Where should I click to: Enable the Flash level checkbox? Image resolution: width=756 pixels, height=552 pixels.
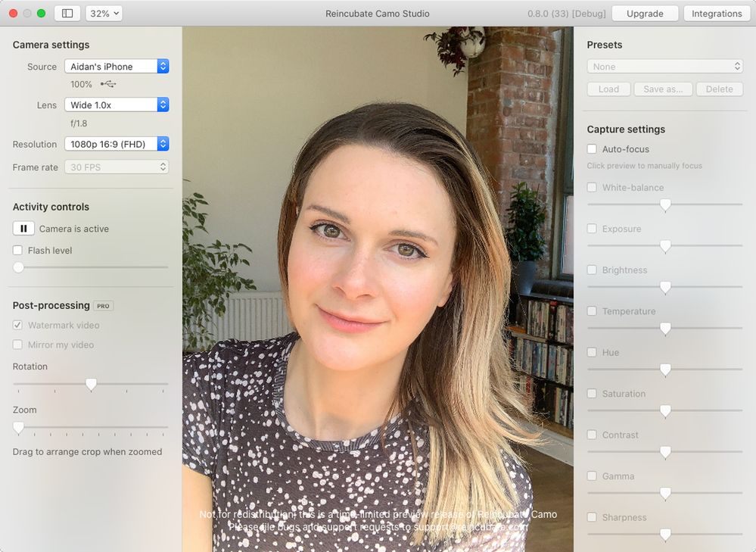[18, 251]
